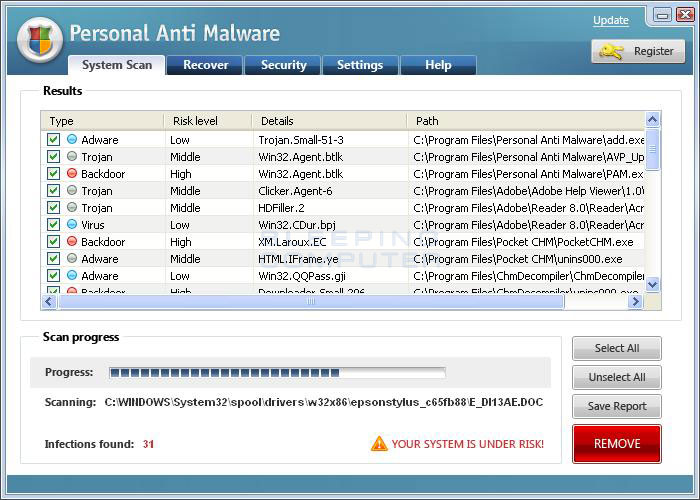
Task: Toggle the checkbox in the Virus Win32.CDur.bpj row
Action: point(53,224)
